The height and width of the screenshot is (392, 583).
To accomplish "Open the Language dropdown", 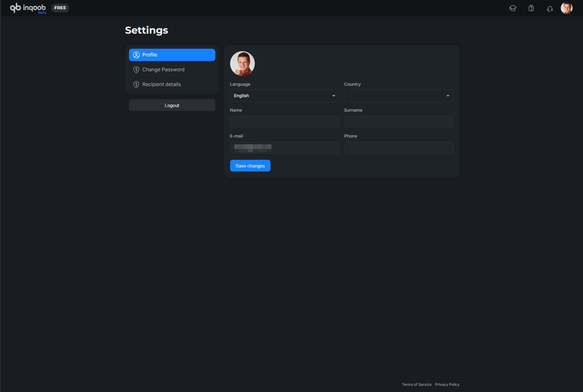I will pyautogui.click(x=284, y=96).
